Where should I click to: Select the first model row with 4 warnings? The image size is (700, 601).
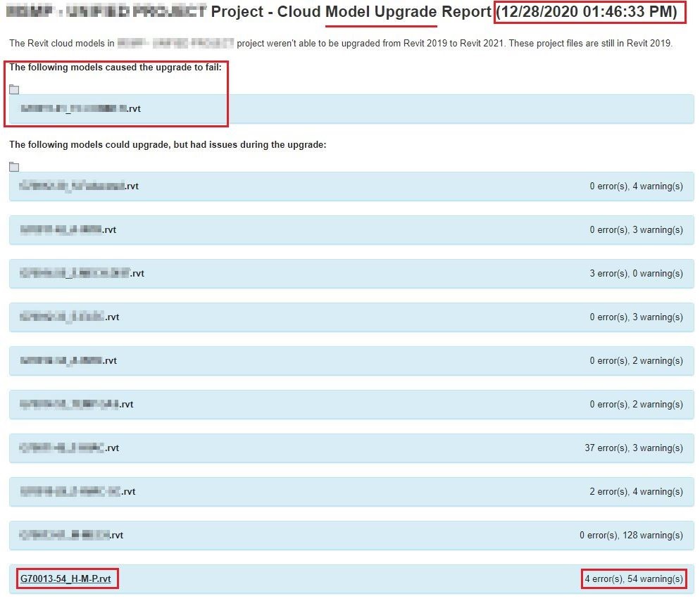coord(350,186)
